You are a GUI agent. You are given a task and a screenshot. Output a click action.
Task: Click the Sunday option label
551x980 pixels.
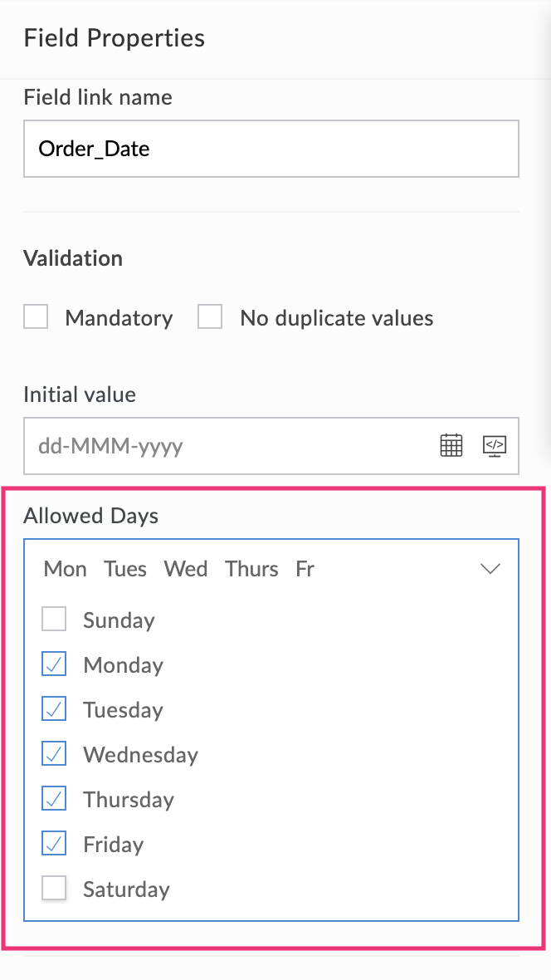click(x=119, y=620)
